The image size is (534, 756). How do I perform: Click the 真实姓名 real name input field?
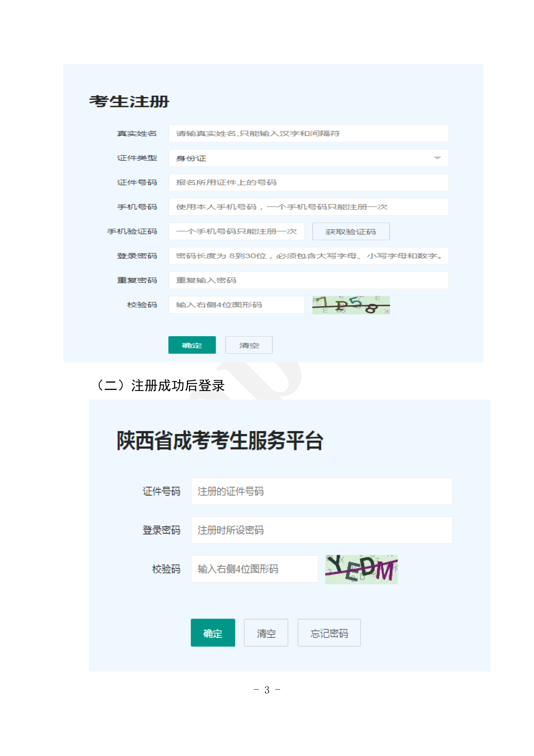(308, 134)
